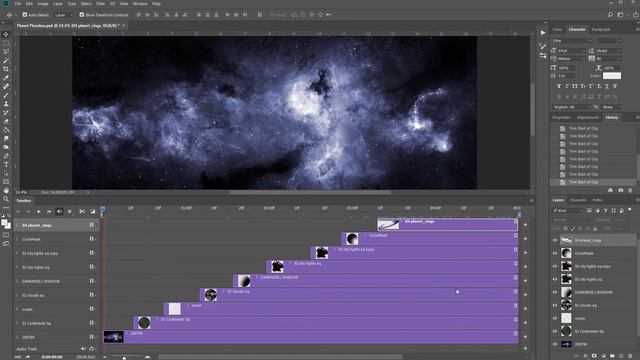Image resolution: width=640 pixels, height=360 pixels.
Task: Select the Lasso tool
Action: point(6,52)
